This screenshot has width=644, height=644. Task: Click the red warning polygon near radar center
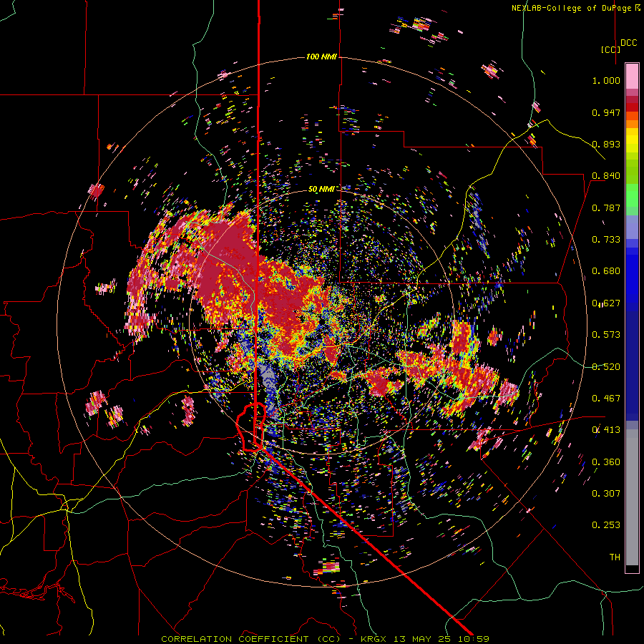point(251,427)
